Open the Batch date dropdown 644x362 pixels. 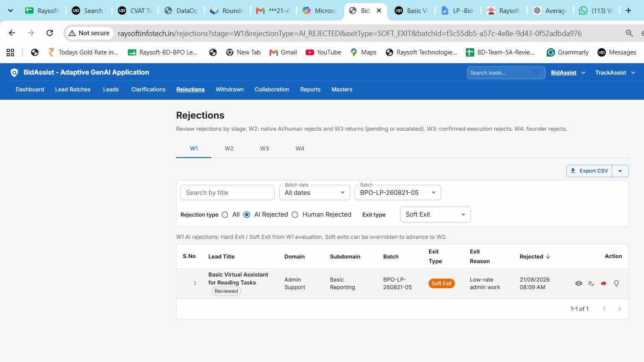click(x=314, y=193)
